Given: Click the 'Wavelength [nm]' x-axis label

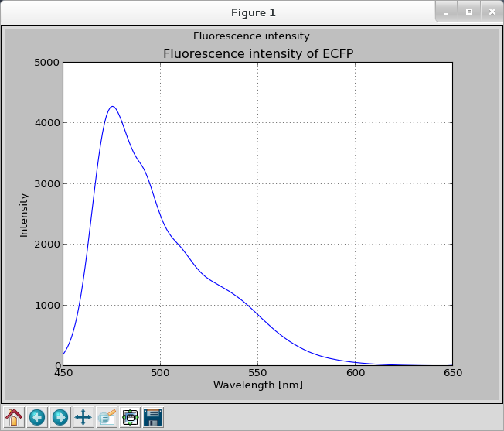Looking at the screenshot, I should click(258, 385).
